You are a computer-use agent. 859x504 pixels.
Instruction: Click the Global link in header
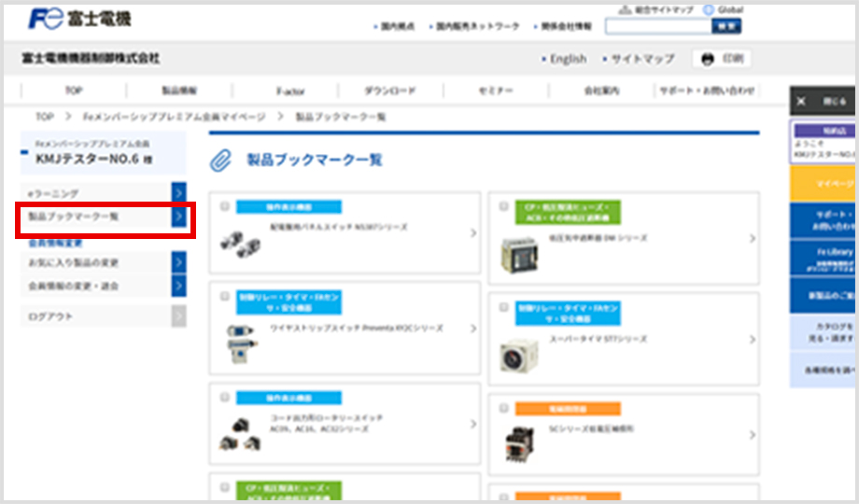point(730,10)
